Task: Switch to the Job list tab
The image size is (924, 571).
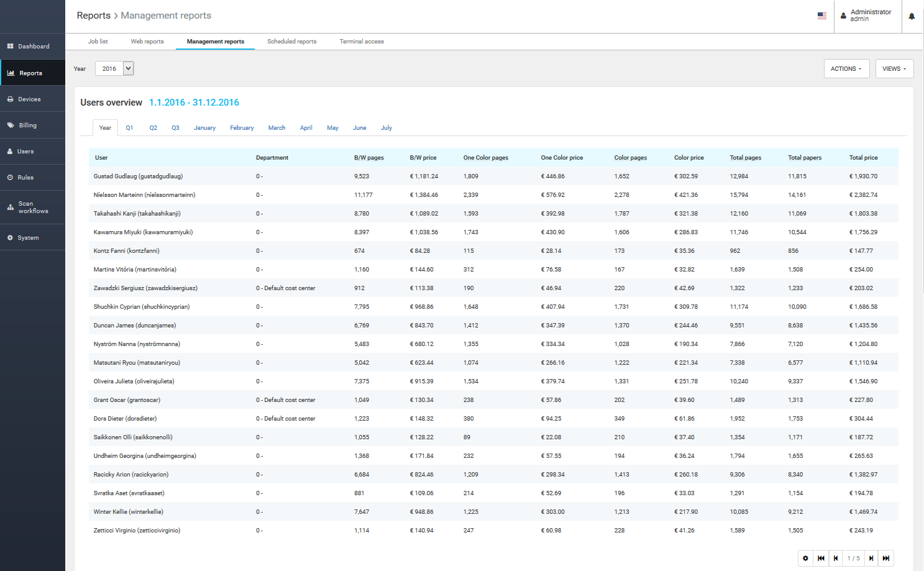Action: [x=98, y=42]
